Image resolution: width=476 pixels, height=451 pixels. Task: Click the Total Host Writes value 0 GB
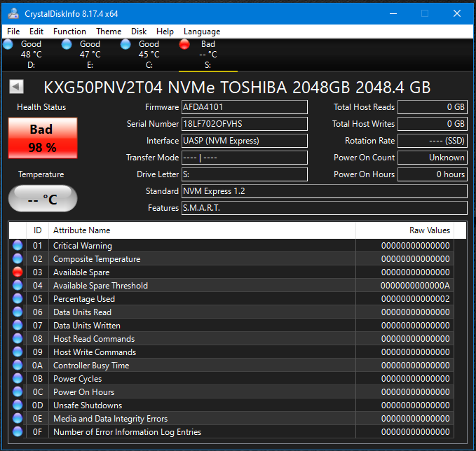point(433,124)
